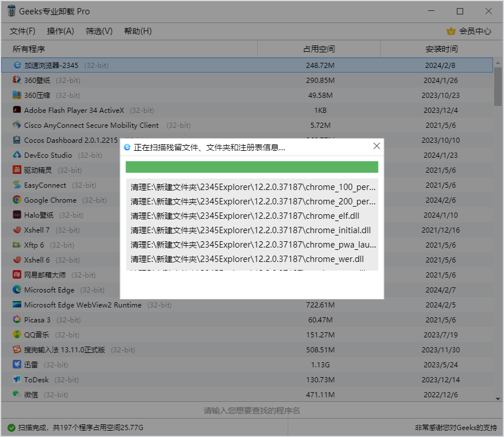Click the 360压缩 program icon
The image size is (504, 437).
[x=17, y=95]
